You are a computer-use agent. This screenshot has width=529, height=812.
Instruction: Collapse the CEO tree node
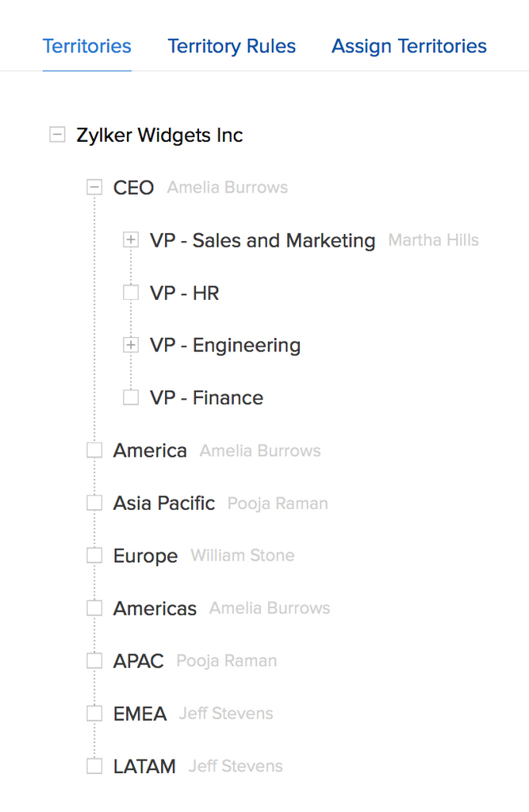(x=94, y=187)
